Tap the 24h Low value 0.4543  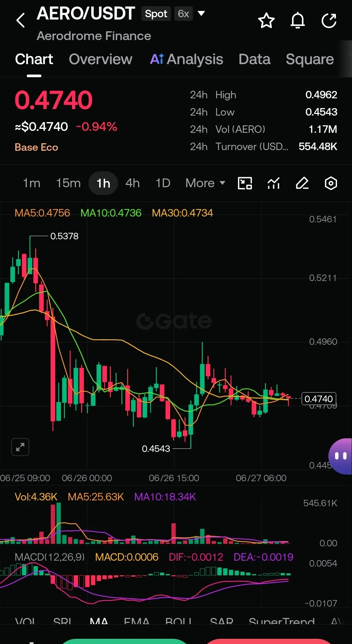point(321,112)
